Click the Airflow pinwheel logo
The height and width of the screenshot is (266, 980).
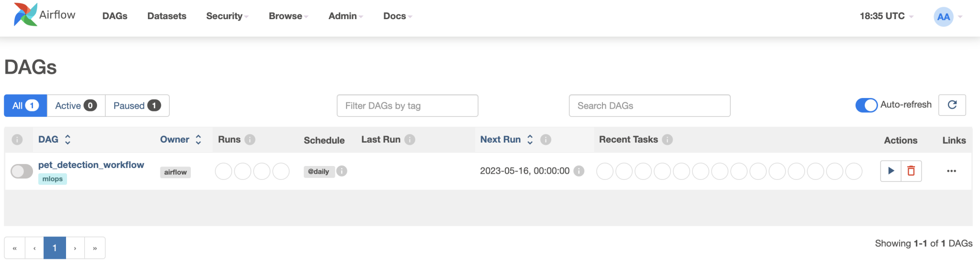coord(25,14)
